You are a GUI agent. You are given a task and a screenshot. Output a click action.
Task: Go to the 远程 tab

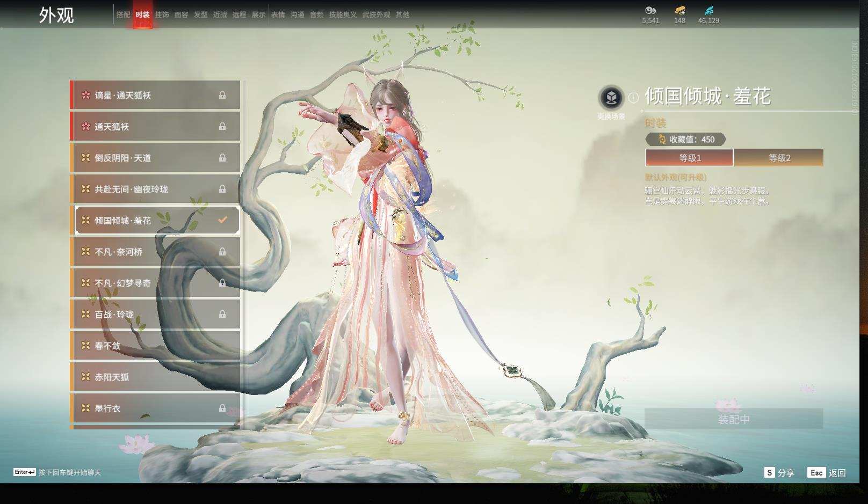[239, 14]
